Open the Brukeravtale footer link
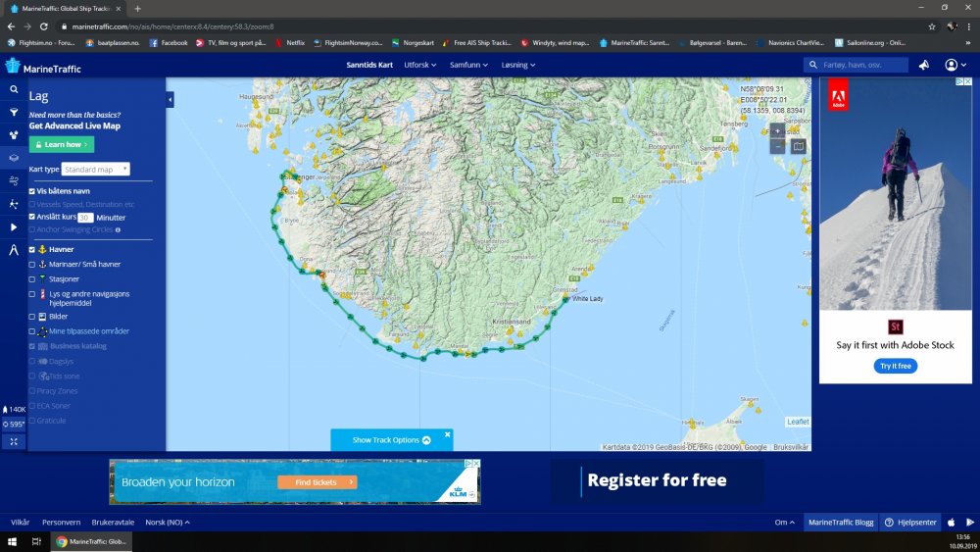This screenshot has width=980, height=552. point(113,522)
